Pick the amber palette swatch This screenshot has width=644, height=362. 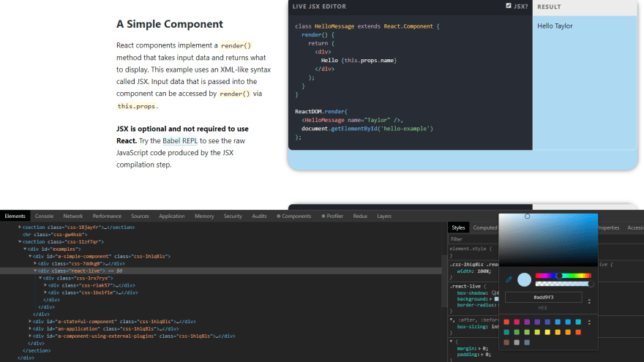pyautogui.click(x=558, y=332)
